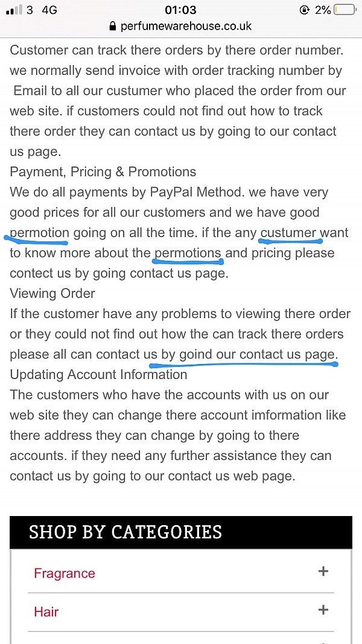This screenshot has width=362, height=644.
Task: Expand the Fragrance category row
Action: click(181, 572)
